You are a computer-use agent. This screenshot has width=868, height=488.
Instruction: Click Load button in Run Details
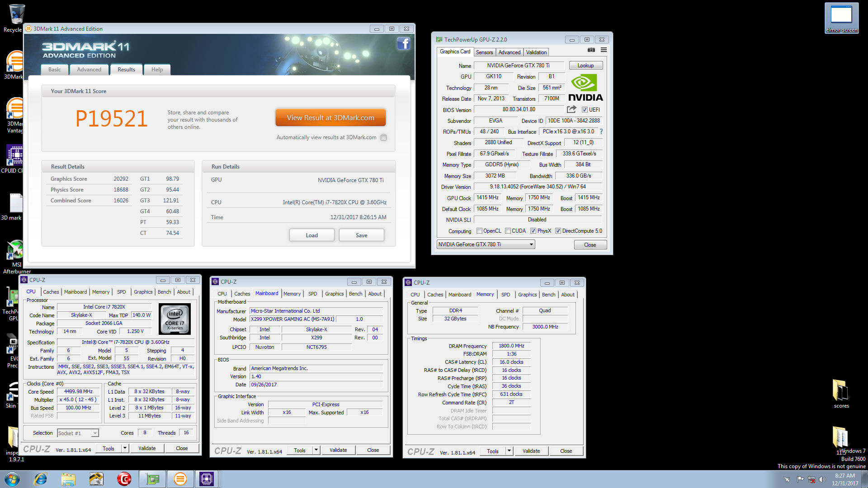click(x=311, y=235)
